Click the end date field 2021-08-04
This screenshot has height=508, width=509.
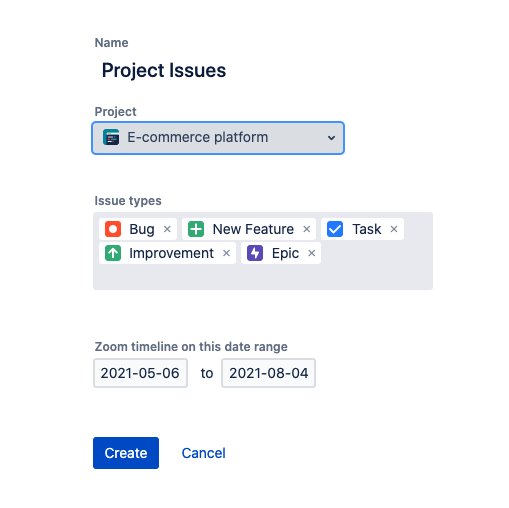tap(269, 373)
